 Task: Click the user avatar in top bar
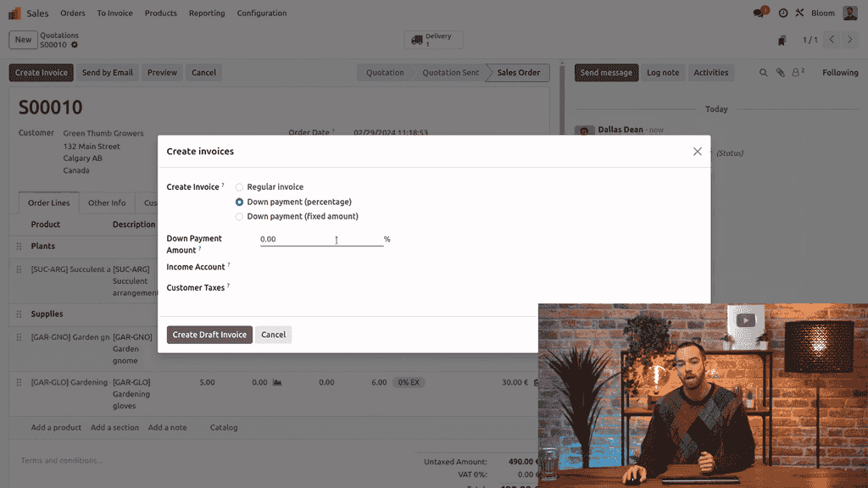pyautogui.click(x=850, y=14)
